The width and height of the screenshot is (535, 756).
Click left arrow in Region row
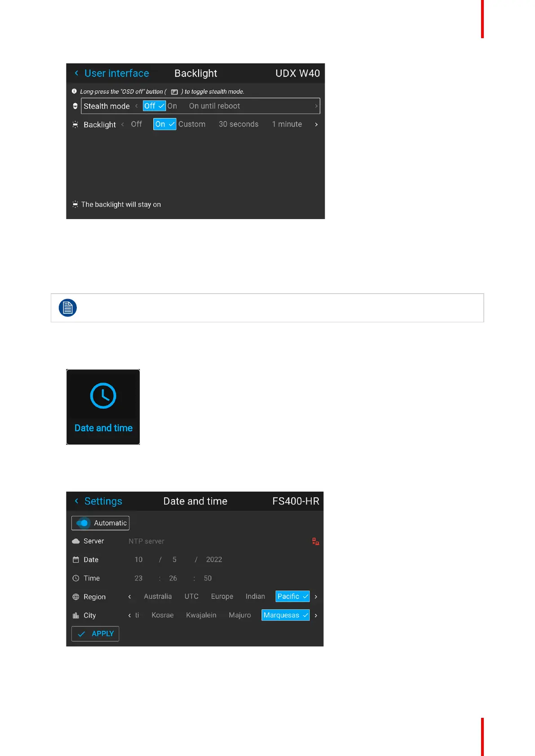click(129, 597)
